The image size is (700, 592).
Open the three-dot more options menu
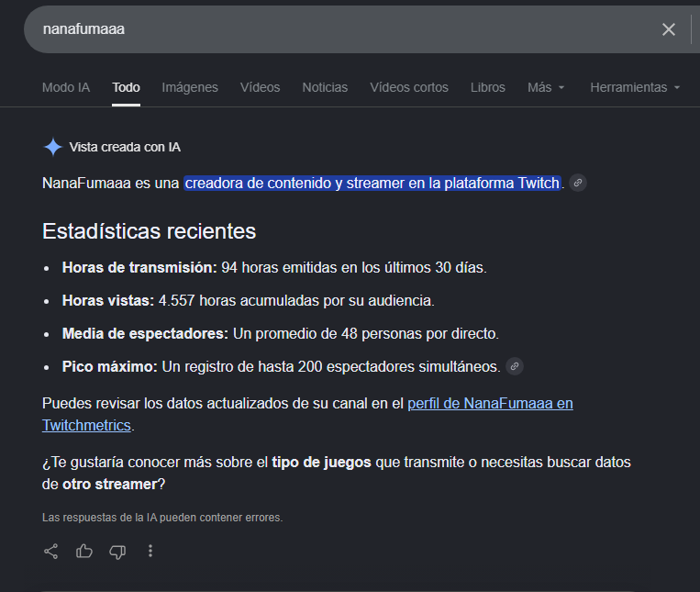pyautogui.click(x=150, y=551)
